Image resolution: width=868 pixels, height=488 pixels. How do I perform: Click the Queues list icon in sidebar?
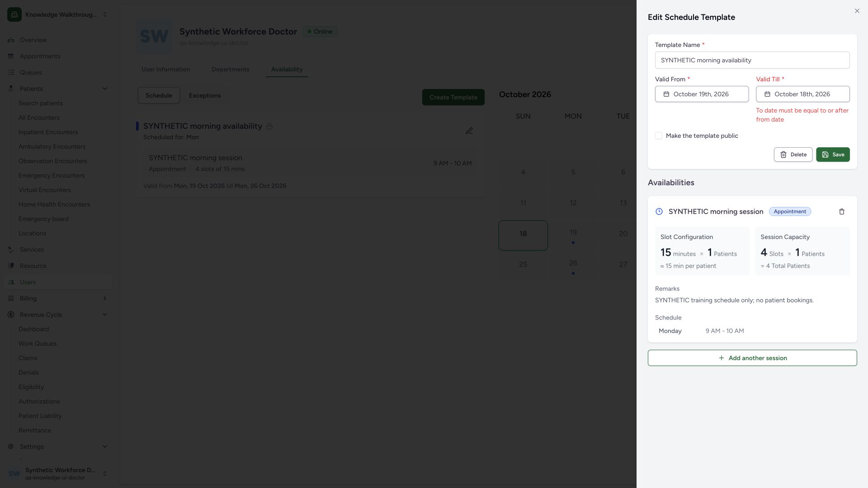click(11, 72)
